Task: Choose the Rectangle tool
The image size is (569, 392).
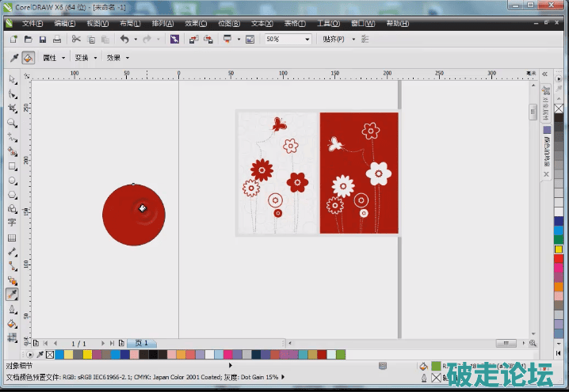Action: click(12, 166)
